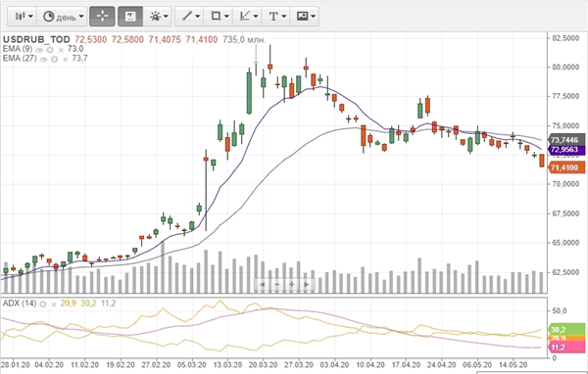This screenshot has width=588, height=374.
Task: Zoom out with the minus button
Action: pyautogui.click(x=276, y=285)
